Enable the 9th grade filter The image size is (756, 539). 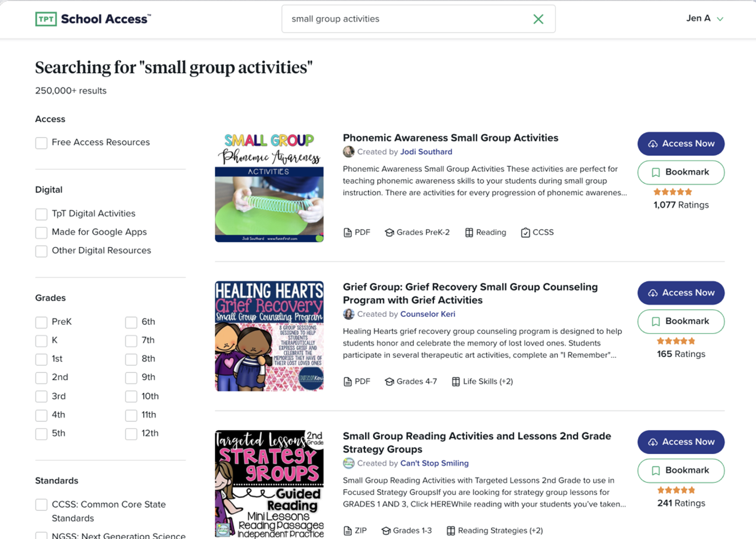click(x=131, y=378)
